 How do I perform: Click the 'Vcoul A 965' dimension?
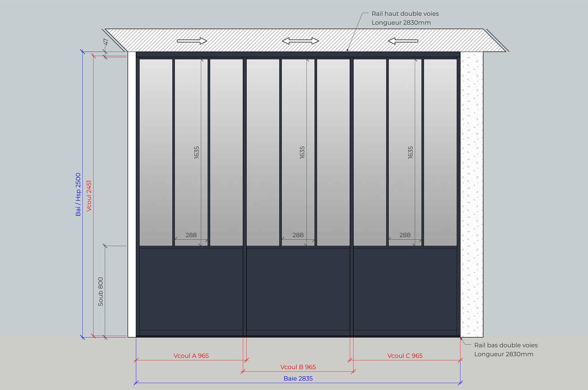click(x=191, y=356)
